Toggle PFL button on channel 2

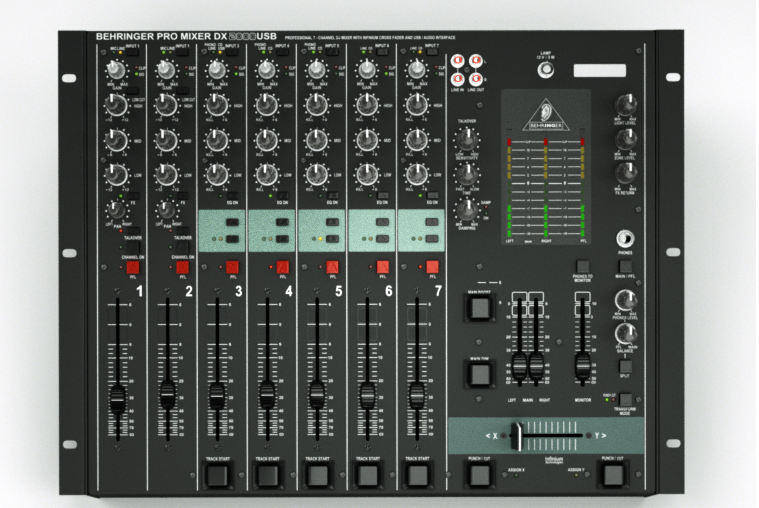(182, 267)
